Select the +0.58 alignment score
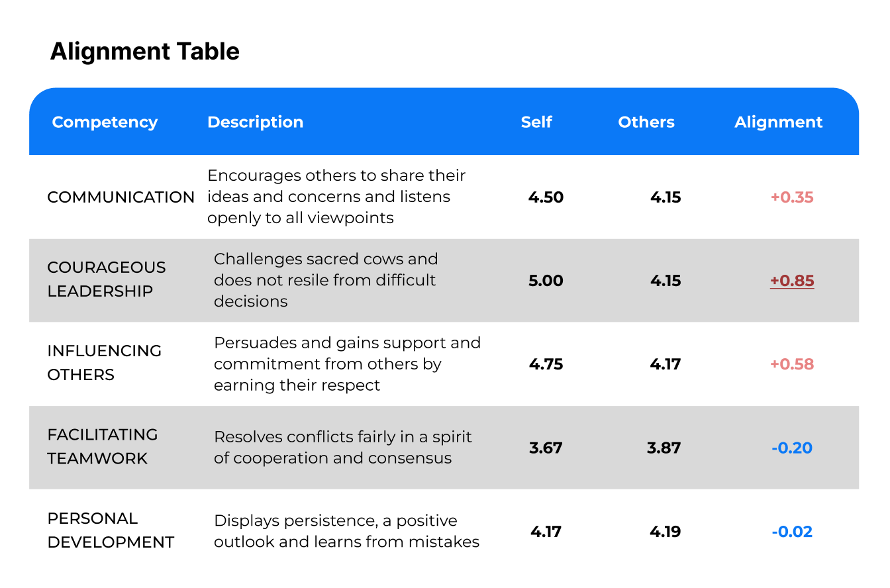The height and width of the screenshot is (588, 890). point(792,364)
